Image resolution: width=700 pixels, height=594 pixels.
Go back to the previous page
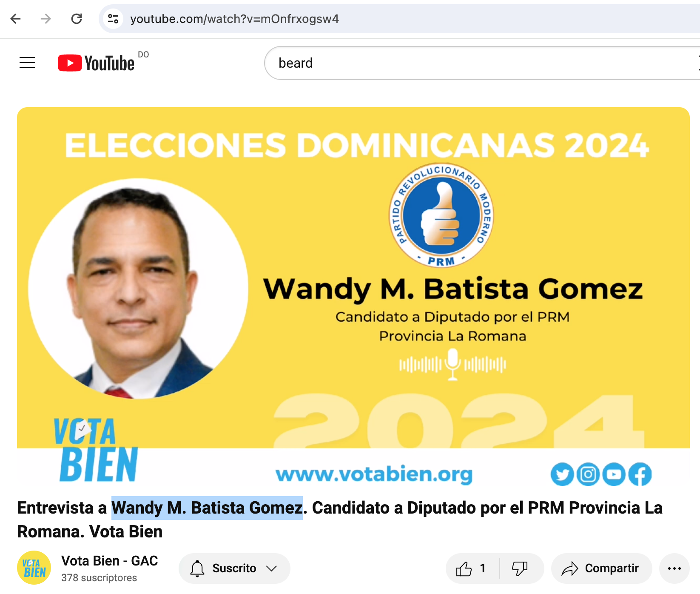tap(16, 19)
